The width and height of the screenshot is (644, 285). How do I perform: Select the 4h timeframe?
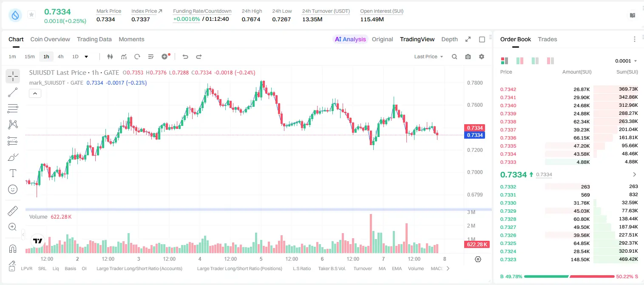click(61, 57)
